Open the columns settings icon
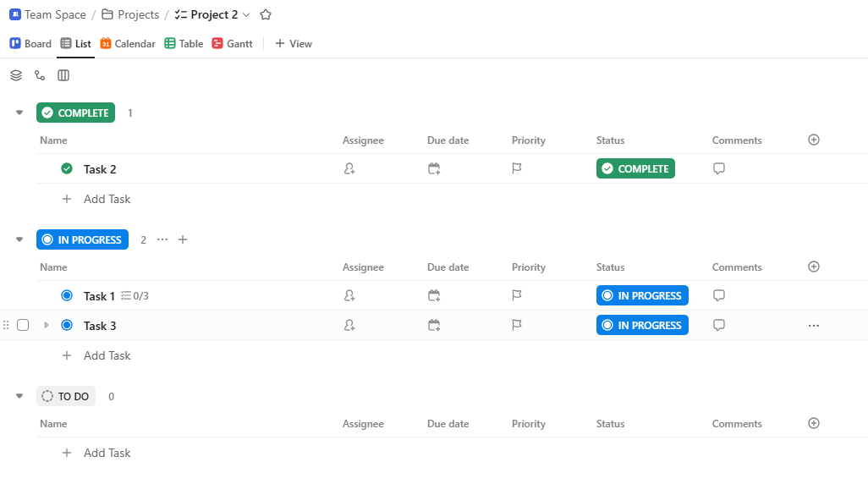 click(x=63, y=75)
